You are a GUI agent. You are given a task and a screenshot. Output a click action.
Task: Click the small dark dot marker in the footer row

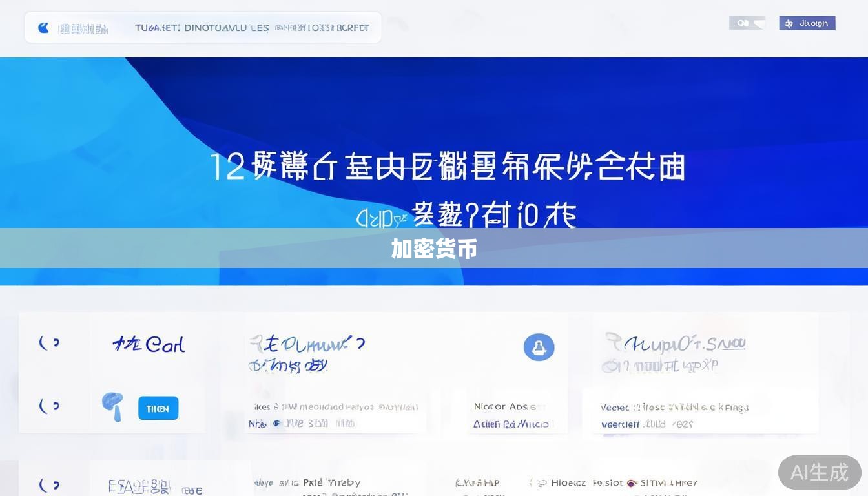coord(630,482)
